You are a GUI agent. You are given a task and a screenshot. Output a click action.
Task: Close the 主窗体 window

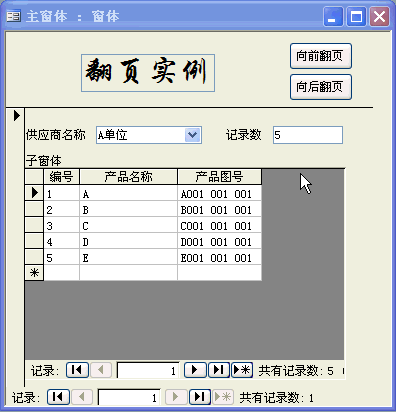379,16
